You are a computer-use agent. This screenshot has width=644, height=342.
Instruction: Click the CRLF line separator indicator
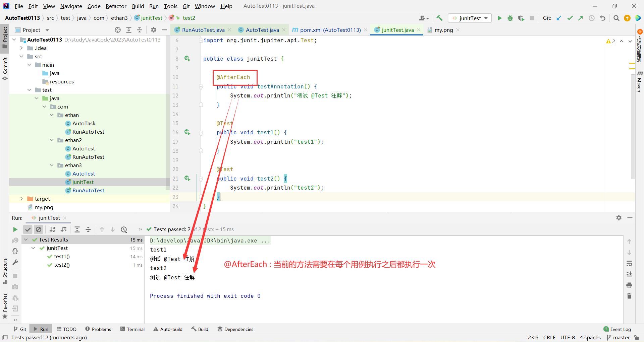pyautogui.click(x=549, y=337)
